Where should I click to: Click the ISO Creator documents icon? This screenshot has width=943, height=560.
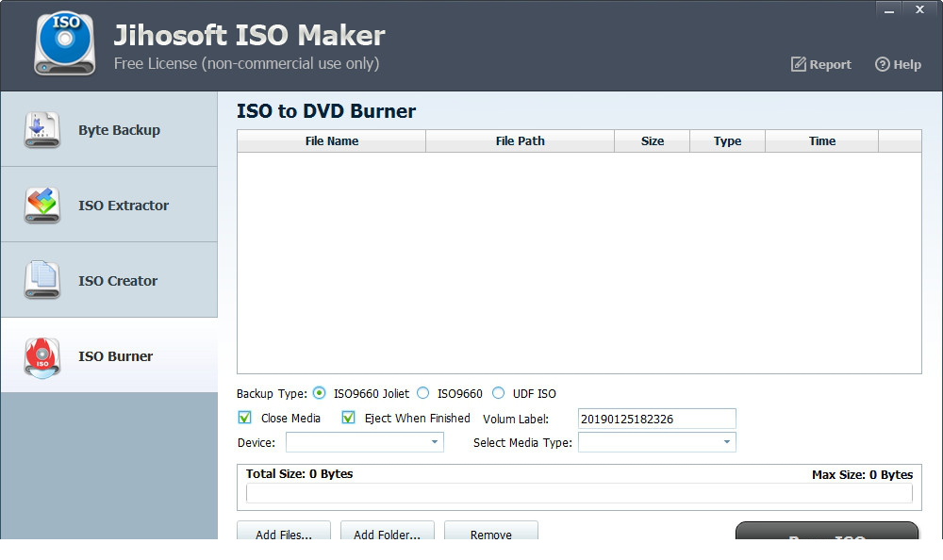point(42,280)
